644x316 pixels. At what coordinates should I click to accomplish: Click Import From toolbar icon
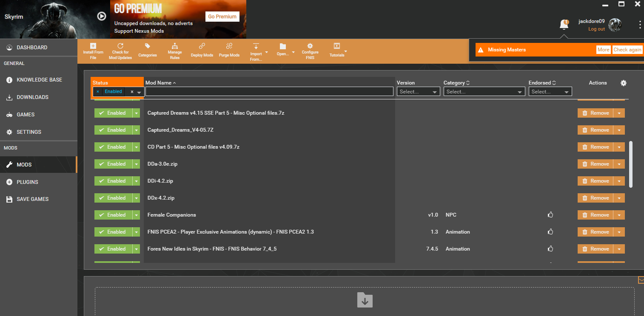pyautogui.click(x=256, y=46)
